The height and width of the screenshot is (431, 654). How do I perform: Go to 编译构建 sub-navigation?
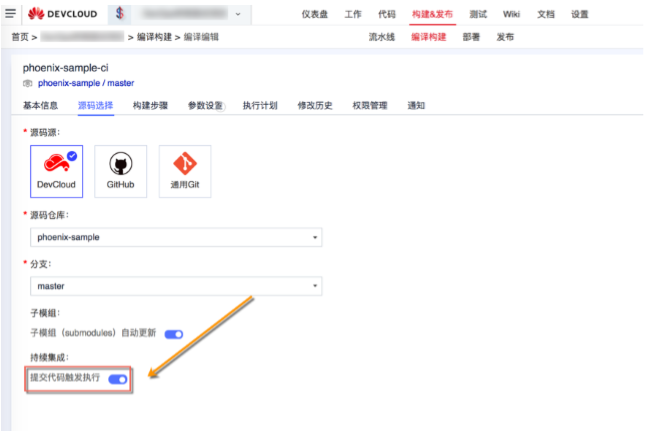(429, 37)
